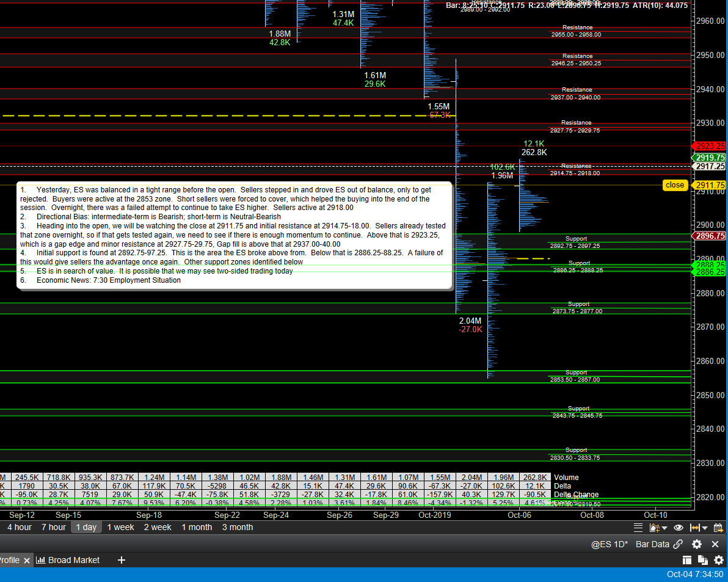
Task: Click the green 2919.75 price axis marker
Action: point(710,158)
